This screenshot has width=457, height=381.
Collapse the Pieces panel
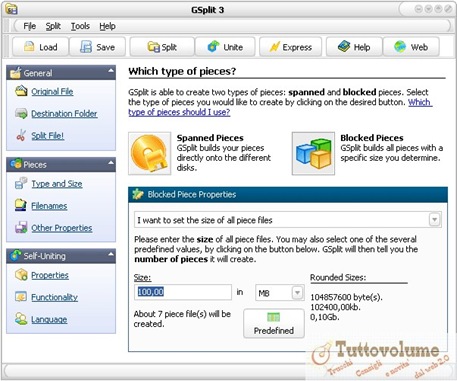coord(110,163)
